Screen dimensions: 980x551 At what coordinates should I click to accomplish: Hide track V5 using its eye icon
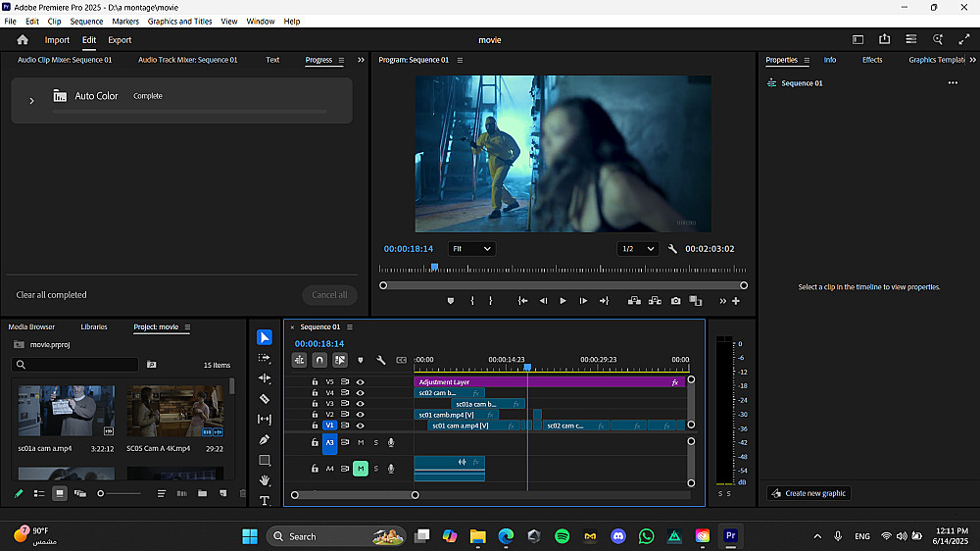pos(360,381)
